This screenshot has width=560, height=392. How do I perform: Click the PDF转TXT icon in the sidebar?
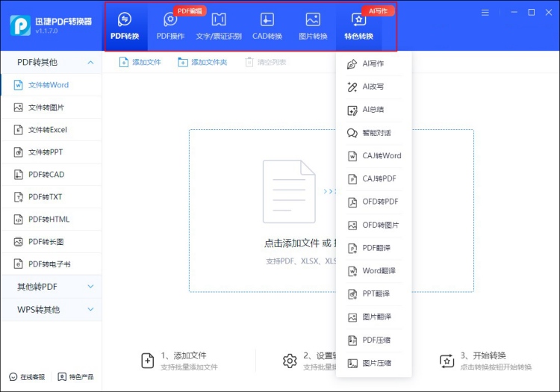18,196
